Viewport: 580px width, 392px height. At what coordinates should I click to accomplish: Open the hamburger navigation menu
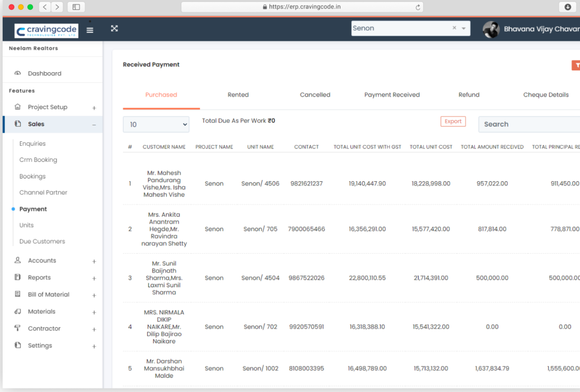[x=90, y=30]
